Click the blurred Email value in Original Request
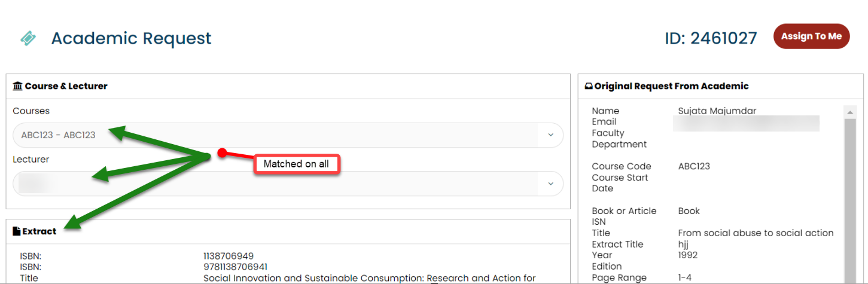The width and height of the screenshot is (868, 284). pos(745,123)
